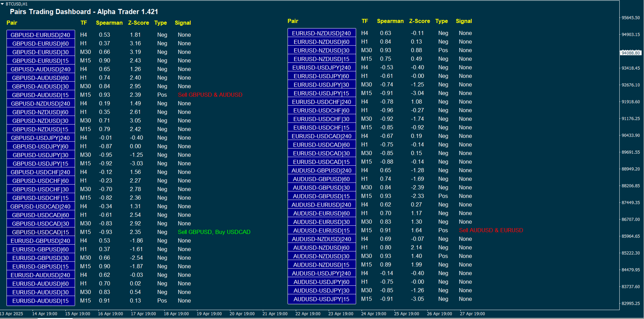Screen dimensions: 644x319
Task: Click the right table 'Type' column header
Action: click(441, 21)
